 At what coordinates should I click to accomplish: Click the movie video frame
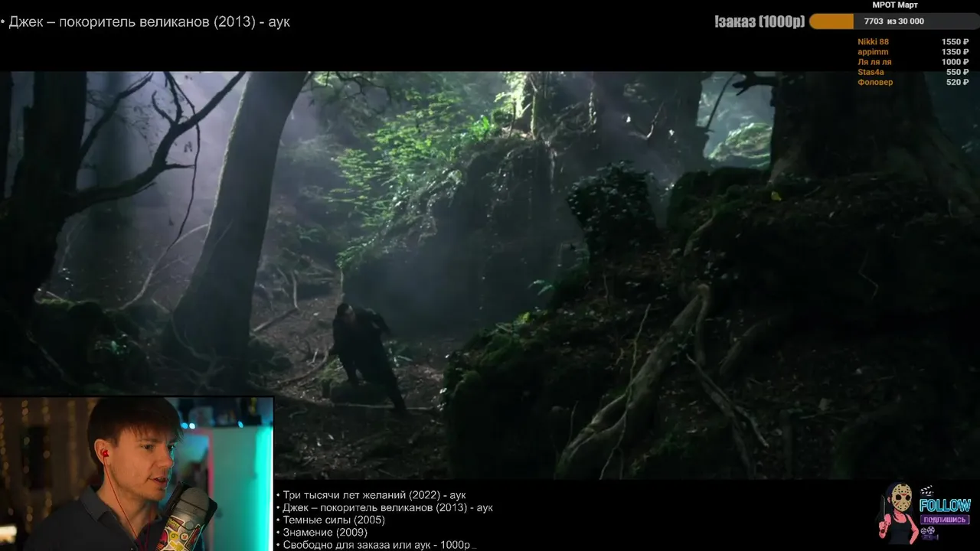[x=490, y=275]
